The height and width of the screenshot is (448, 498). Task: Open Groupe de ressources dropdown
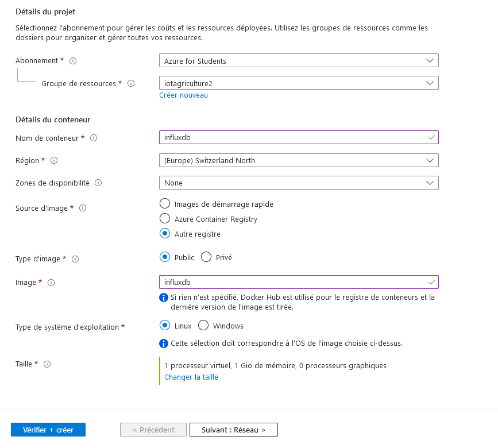coord(299,83)
